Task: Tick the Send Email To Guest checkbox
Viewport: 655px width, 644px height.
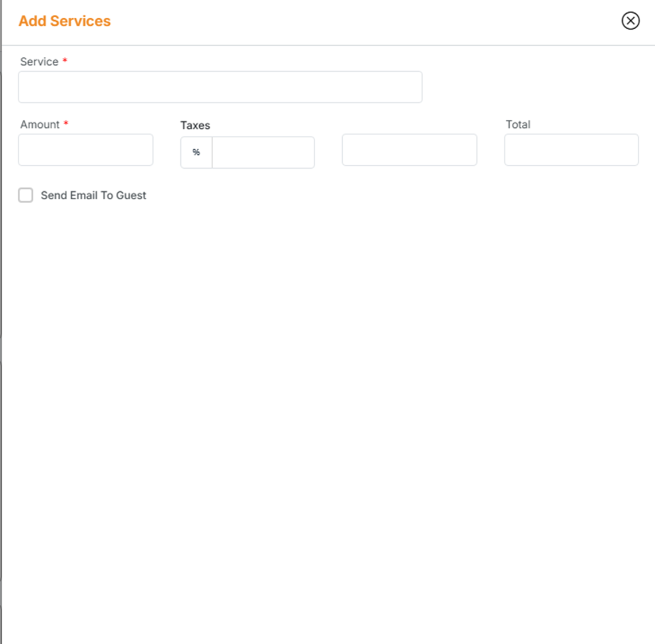Action: click(x=26, y=195)
